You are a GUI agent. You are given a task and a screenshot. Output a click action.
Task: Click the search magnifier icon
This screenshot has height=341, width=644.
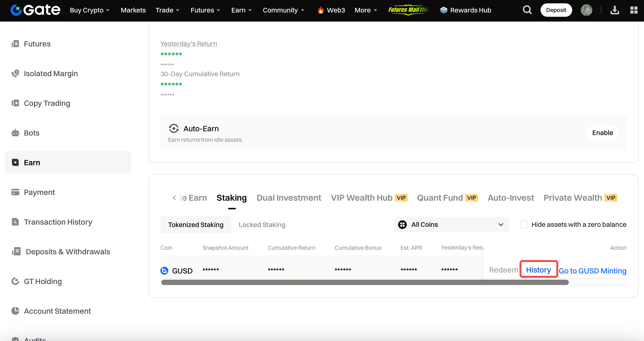527,10
